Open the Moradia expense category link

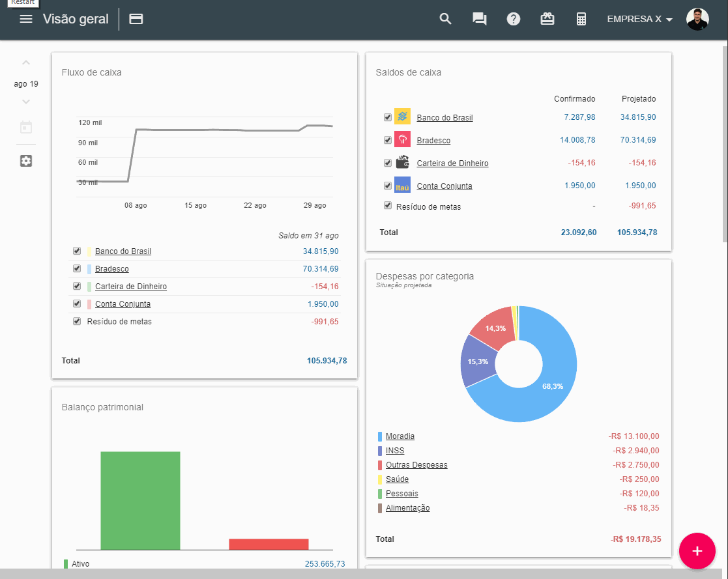point(400,436)
